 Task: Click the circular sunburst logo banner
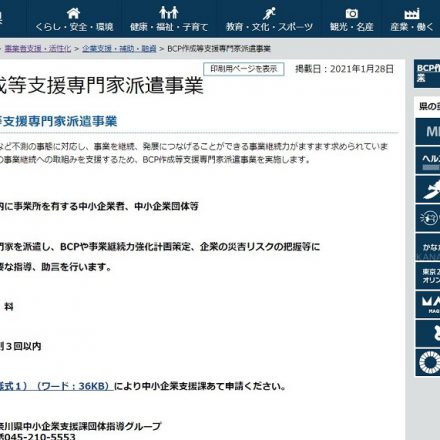[428, 363]
